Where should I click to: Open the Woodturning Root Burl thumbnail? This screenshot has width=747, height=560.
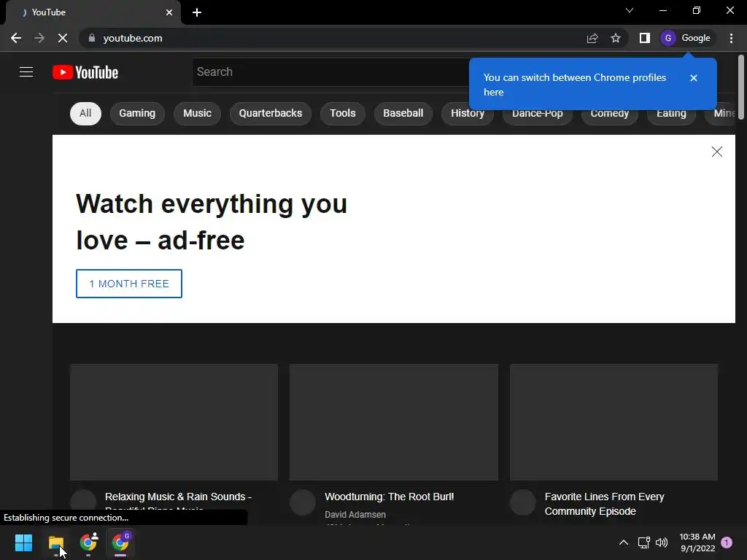pyautogui.click(x=393, y=422)
